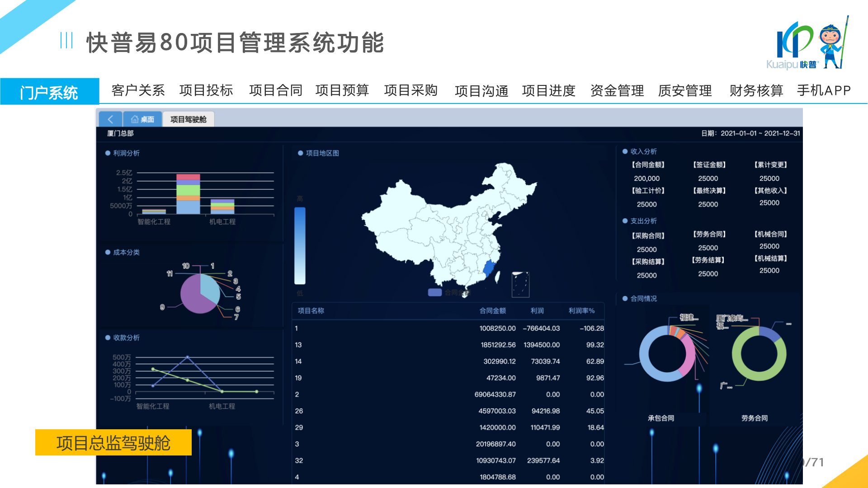Viewport: 868px width, 488px height.
Task: Toggle the 合同金额 map legend marker
Action: pyautogui.click(x=435, y=292)
